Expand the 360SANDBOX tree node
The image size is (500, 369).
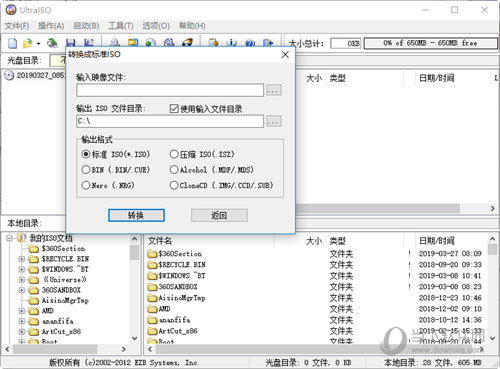coord(22,290)
